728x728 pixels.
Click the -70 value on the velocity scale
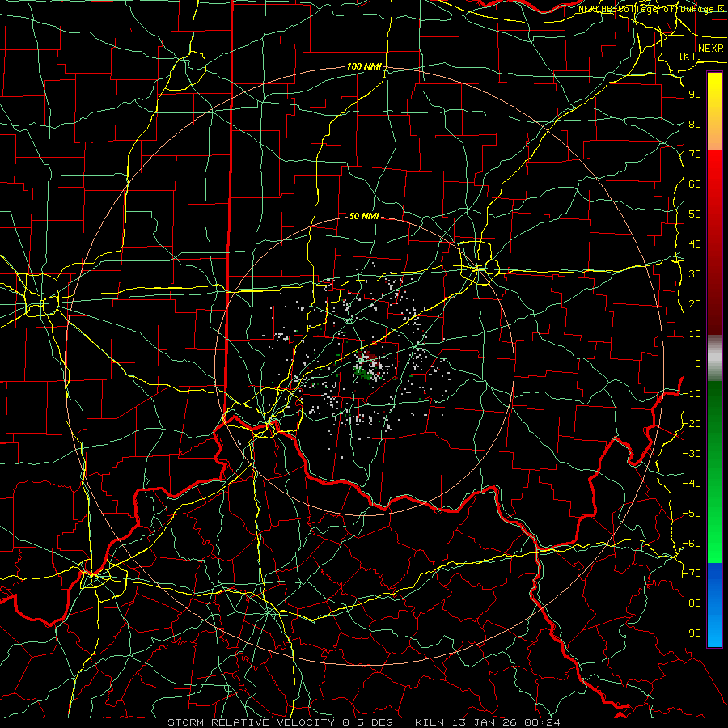[692, 574]
